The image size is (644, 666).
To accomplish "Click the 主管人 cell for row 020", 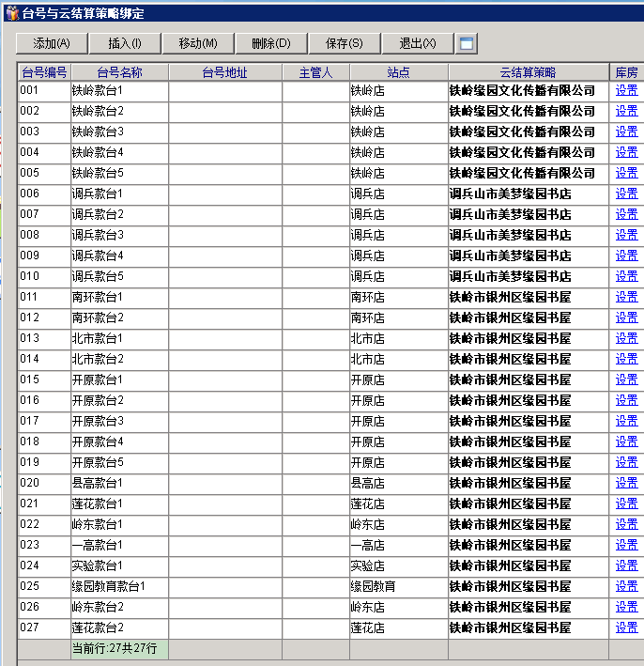I will 315,484.
